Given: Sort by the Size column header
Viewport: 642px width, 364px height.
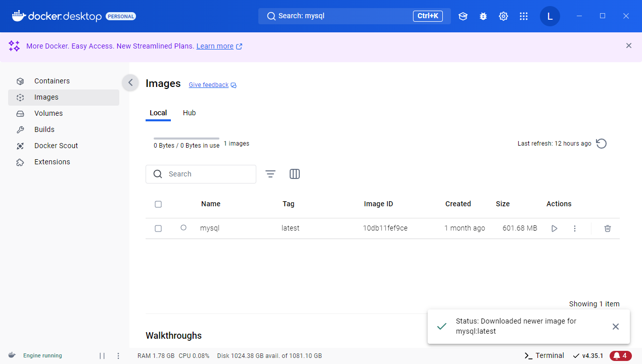Looking at the screenshot, I should 502,204.
